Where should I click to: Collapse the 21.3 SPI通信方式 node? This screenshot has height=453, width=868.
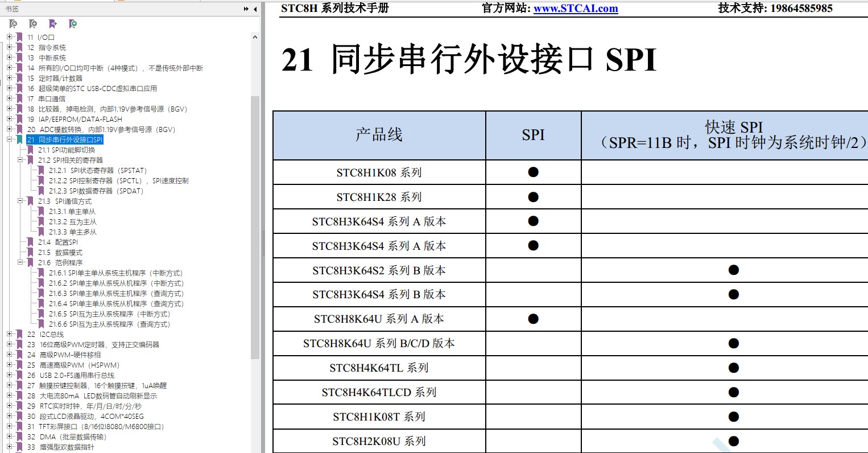point(20,201)
